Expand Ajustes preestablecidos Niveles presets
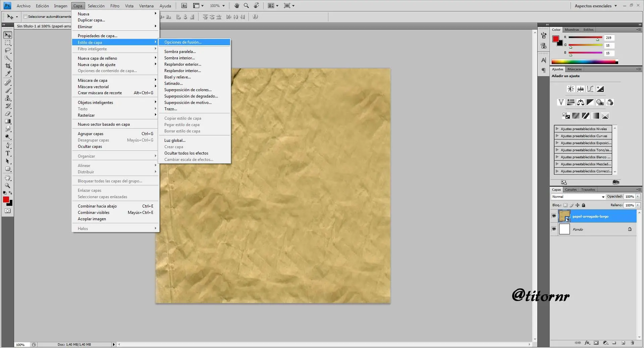Image resolution: width=644 pixels, height=348 pixels. (x=557, y=129)
